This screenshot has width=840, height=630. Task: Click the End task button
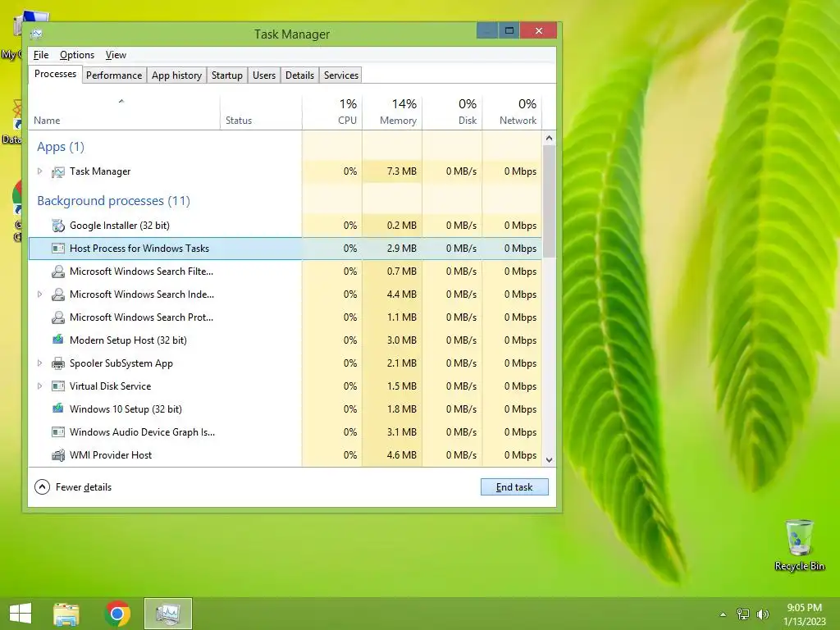tap(514, 487)
